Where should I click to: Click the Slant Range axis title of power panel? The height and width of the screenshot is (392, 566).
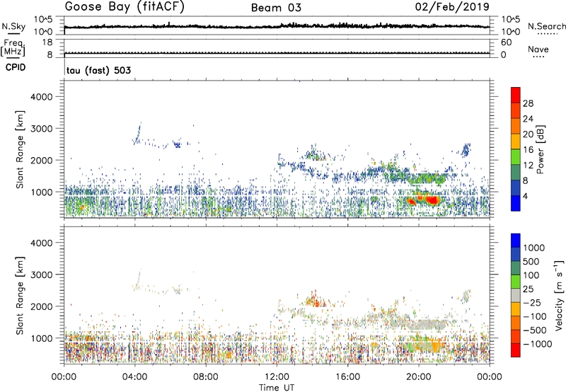tap(20, 149)
